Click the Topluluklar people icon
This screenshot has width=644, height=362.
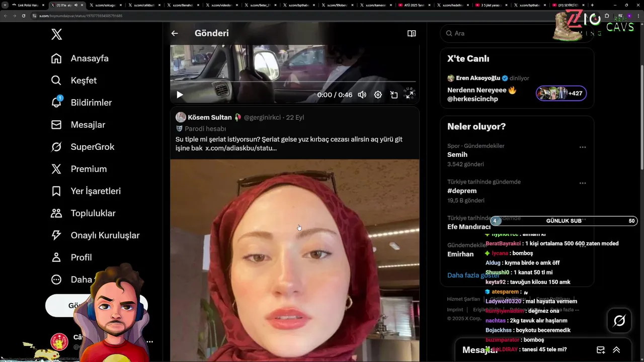[56, 213]
